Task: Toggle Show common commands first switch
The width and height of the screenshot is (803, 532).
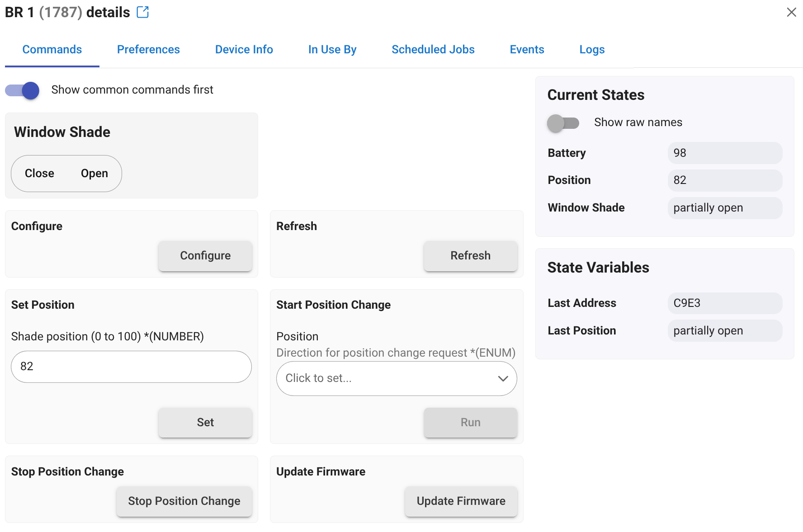Action: pos(23,90)
